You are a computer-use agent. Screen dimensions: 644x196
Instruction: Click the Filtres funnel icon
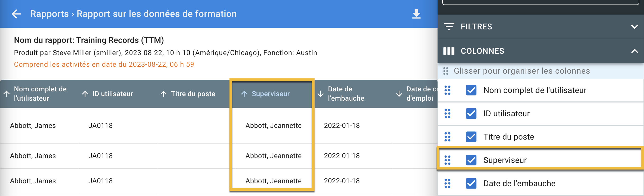tap(449, 26)
